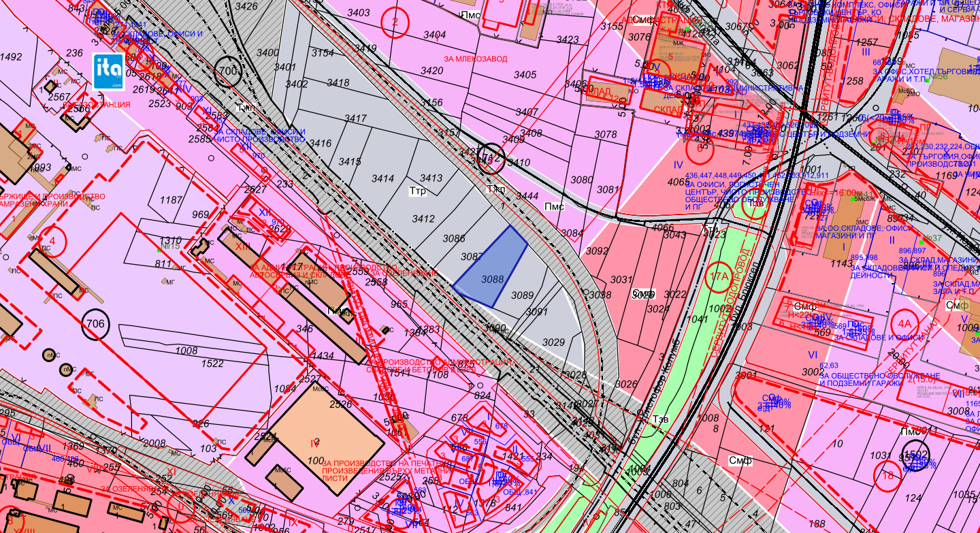This screenshot has width=980, height=533.
Task: Select parcel 1522
Action: click(x=212, y=364)
